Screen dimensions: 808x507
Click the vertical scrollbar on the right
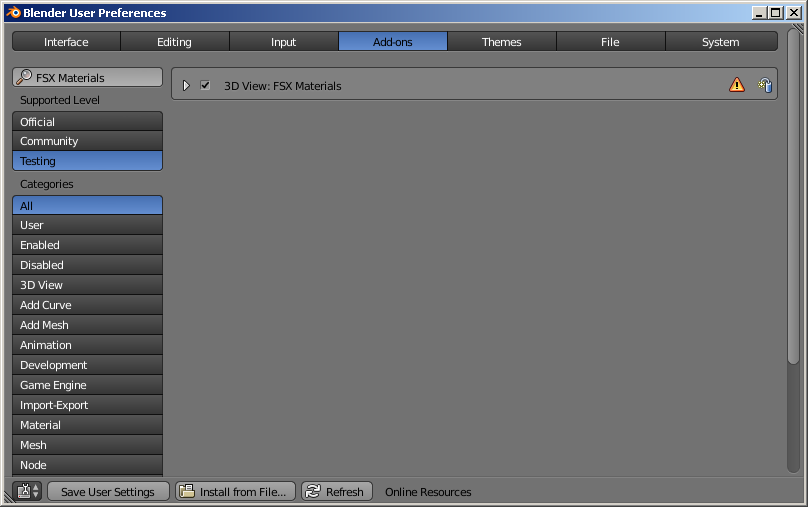click(x=794, y=196)
